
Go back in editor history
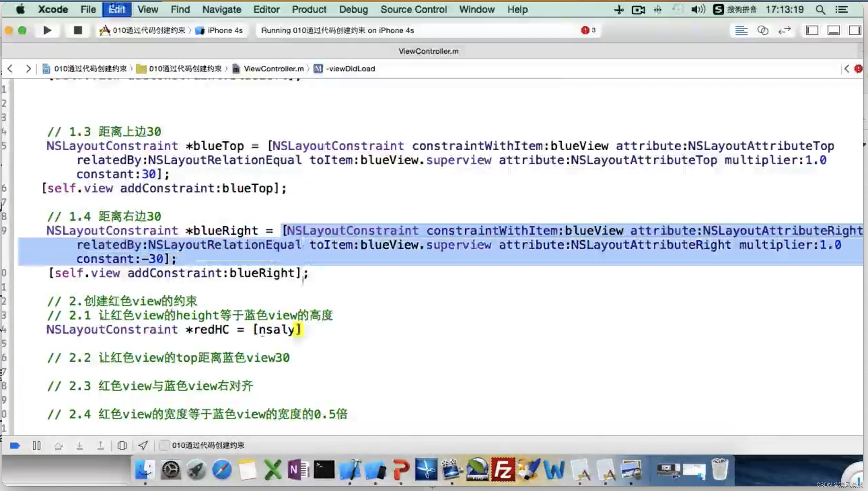pyautogui.click(x=10, y=69)
